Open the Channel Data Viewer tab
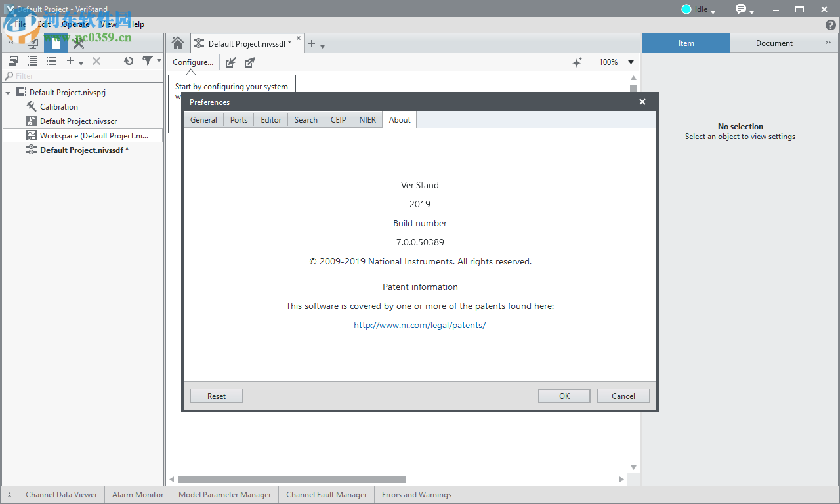This screenshot has width=840, height=504. 62,495
